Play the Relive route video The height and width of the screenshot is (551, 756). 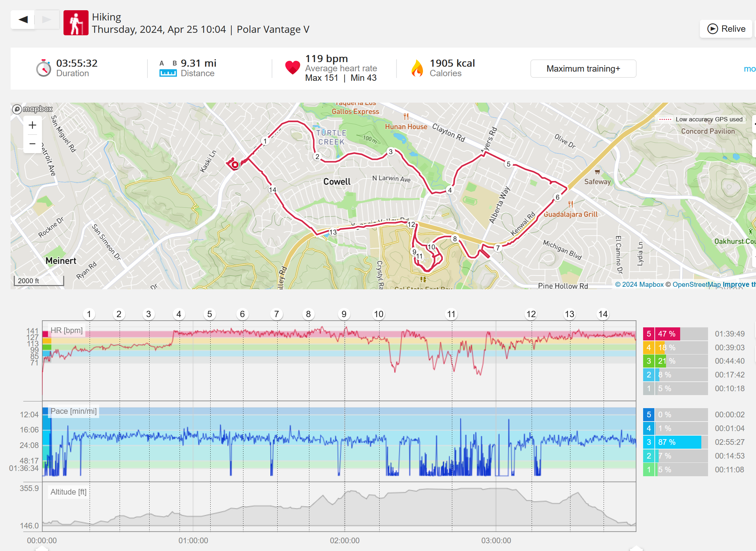click(x=726, y=29)
